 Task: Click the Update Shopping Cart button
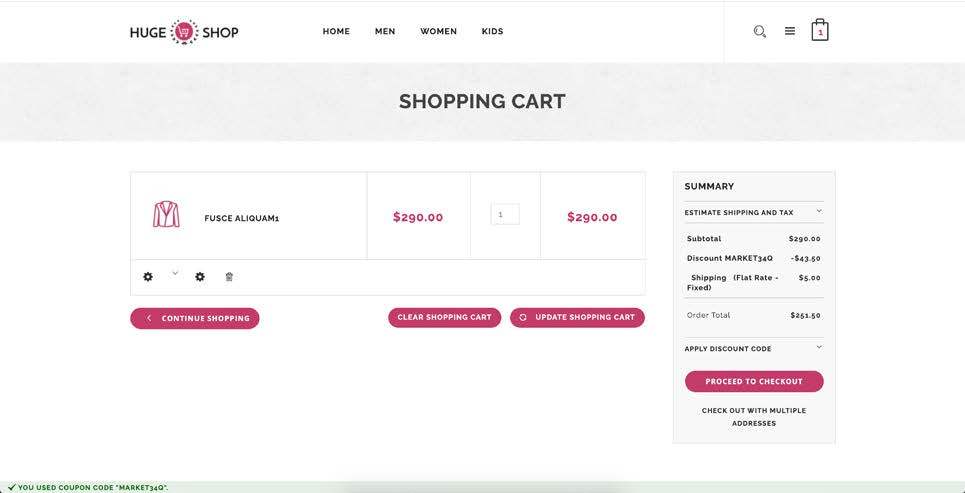click(x=577, y=318)
